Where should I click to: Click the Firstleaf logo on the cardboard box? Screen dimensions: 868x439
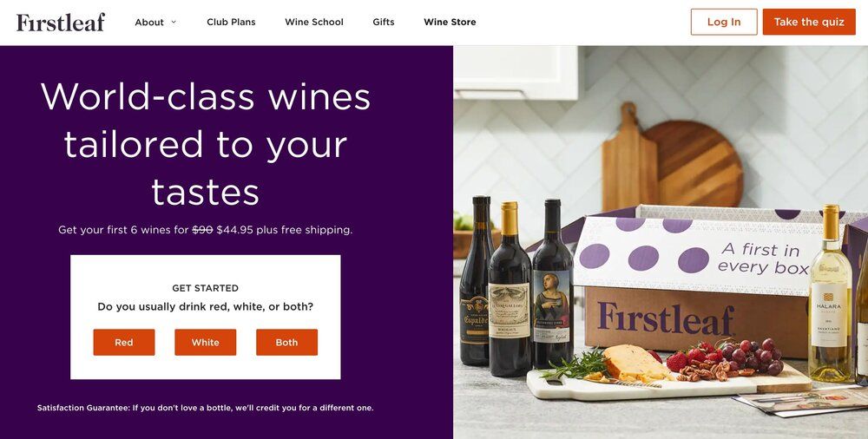pyautogui.click(x=666, y=319)
